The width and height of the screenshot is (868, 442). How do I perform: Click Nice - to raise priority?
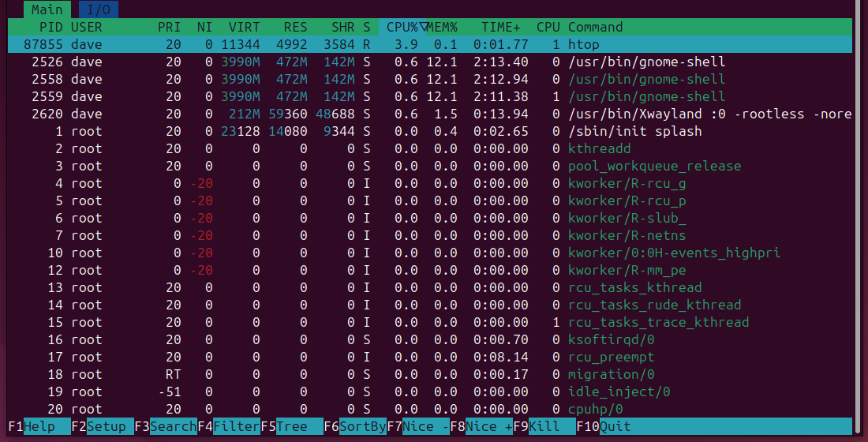tap(425, 426)
